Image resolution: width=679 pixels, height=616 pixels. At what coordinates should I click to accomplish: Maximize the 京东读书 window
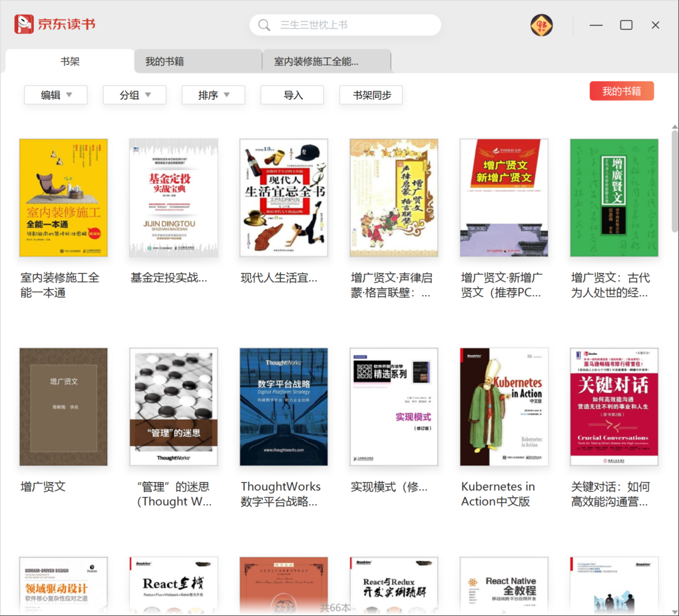[626, 25]
